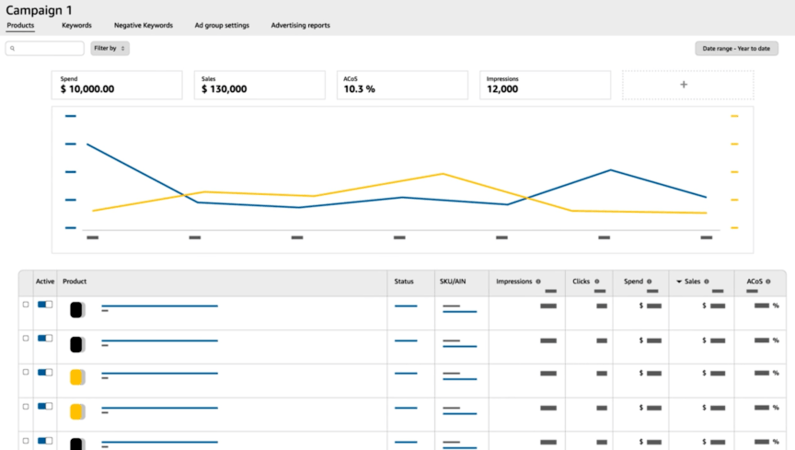
Task: Click the first row status link
Action: (406, 306)
